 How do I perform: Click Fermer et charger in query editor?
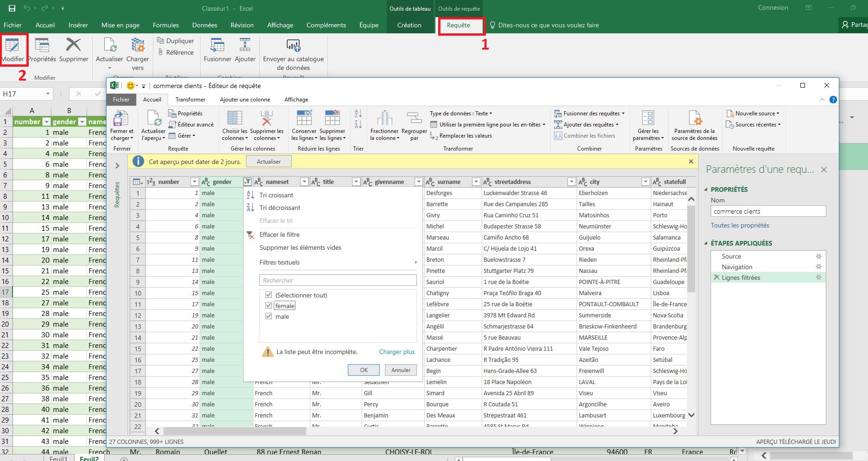tap(121, 125)
